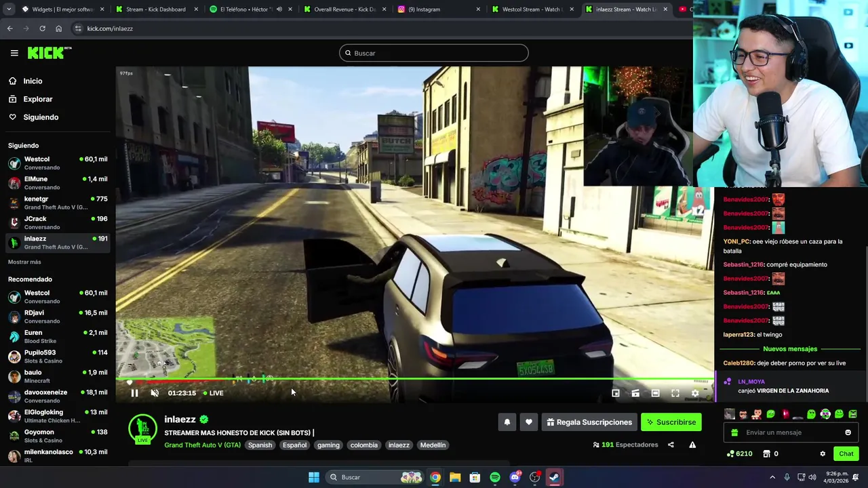This screenshot has width=868, height=488.
Task: Jump to LIVE in the player
Action: pyautogui.click(x=214, y=393)
